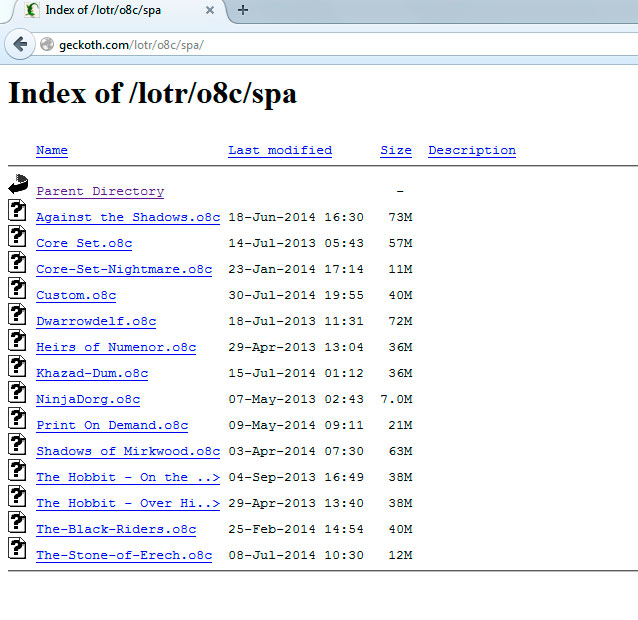Click file icon beside The-Stone-of-Erech.o8c
Image resolution: width=638 pixels, height=620 pixels.
coord(17,548)
